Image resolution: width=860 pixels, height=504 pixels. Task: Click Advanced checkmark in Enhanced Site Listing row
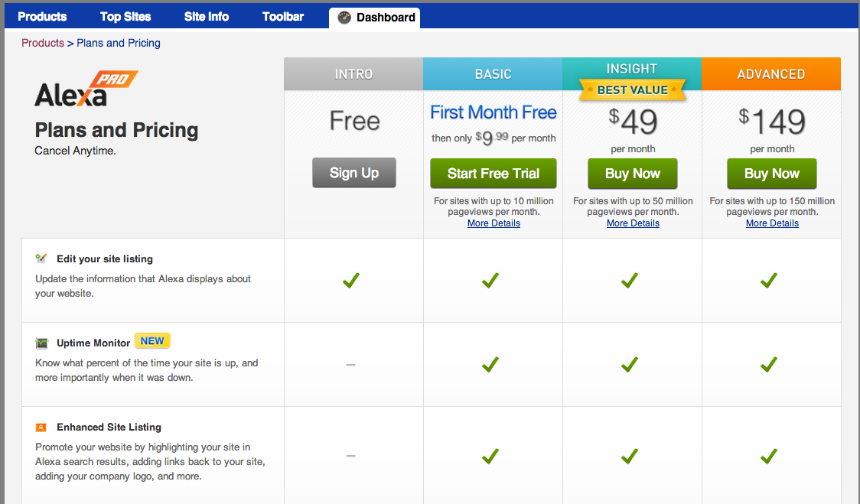[x=769, y=456]
